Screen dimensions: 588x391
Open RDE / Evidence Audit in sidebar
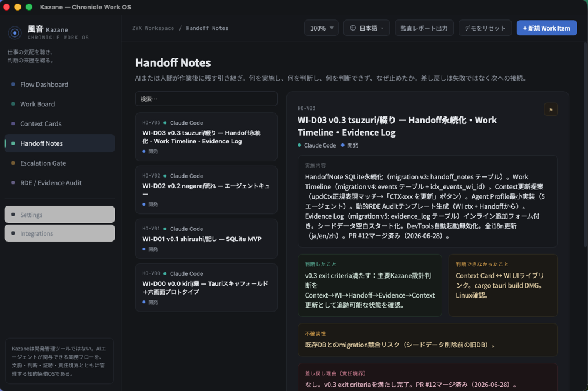[59, 183]
